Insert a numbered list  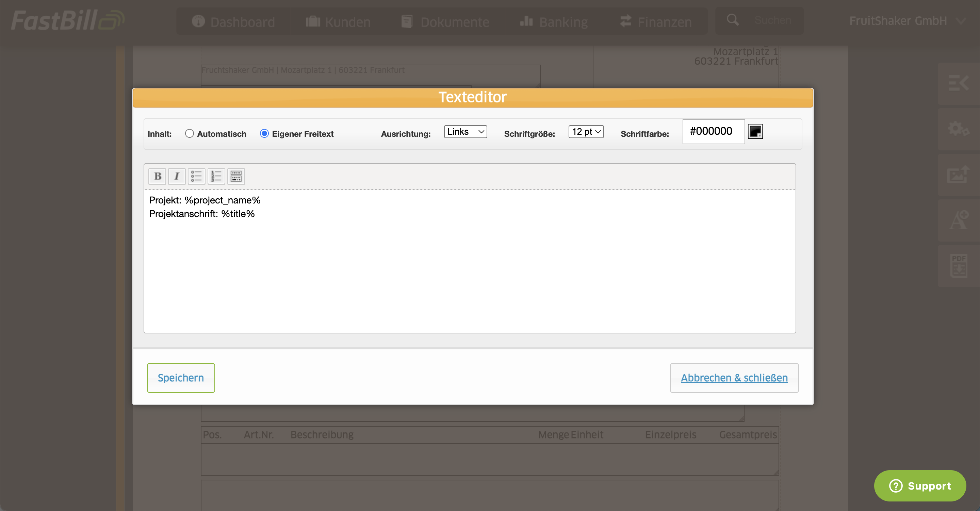click(x=216, y=176)
